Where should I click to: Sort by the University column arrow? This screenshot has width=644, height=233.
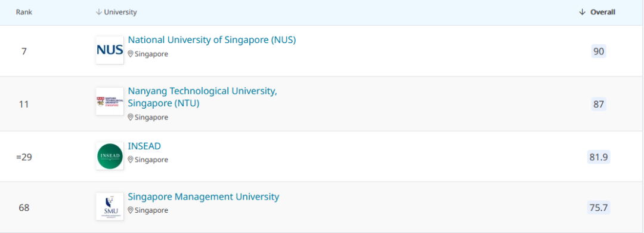98,13
